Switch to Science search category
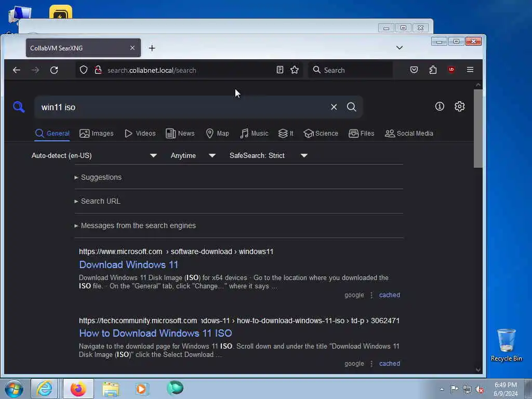This screenshot has width=532, height=399. pos(321,134)
